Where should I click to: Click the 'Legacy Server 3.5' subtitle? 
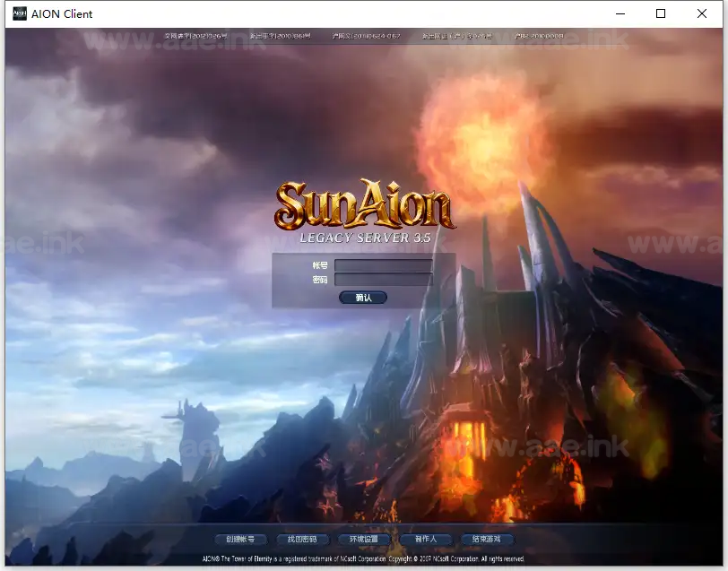pyautogui.click(x=364, y=238)
